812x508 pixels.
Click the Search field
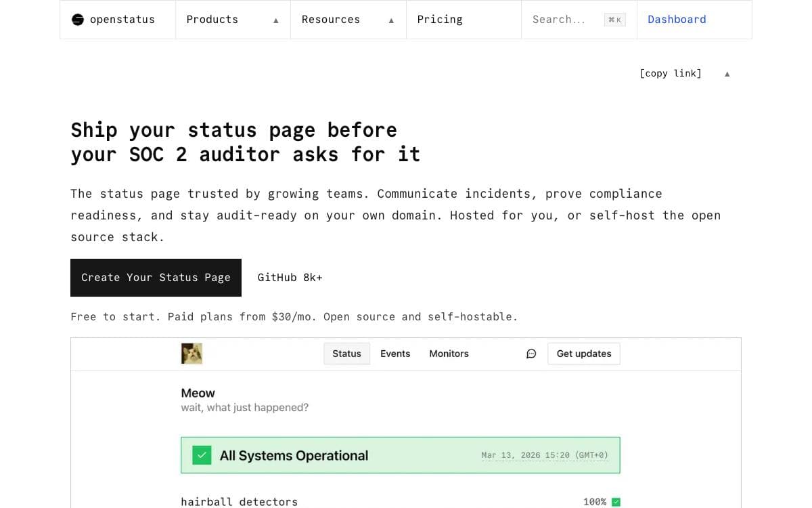[579, 20]
